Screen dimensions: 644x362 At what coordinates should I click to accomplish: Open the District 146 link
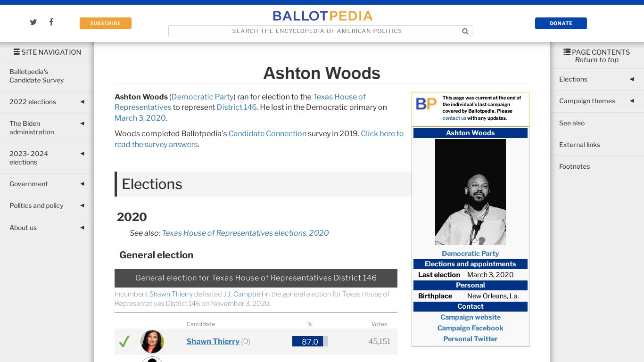237,107
